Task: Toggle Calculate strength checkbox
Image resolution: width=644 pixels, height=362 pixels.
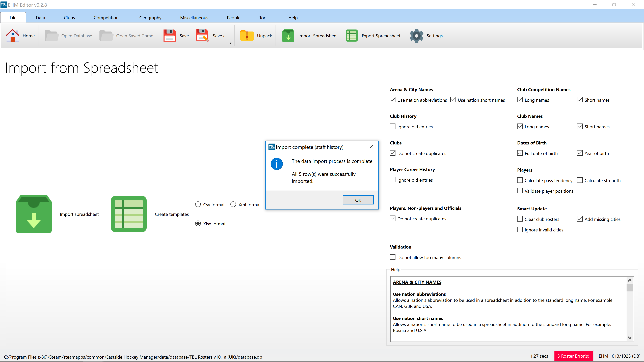Action: (580, 180)
